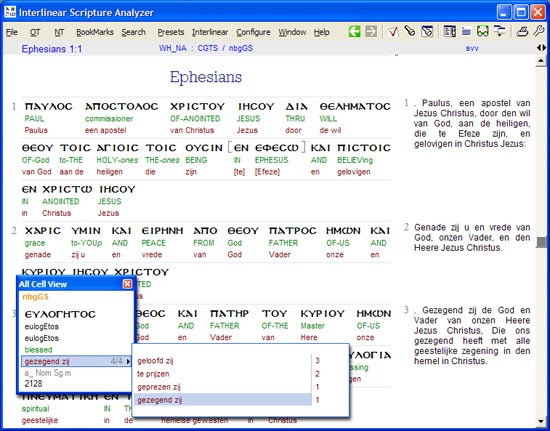Click the svv translation label
550x431 pixels.
coord(472,48)
